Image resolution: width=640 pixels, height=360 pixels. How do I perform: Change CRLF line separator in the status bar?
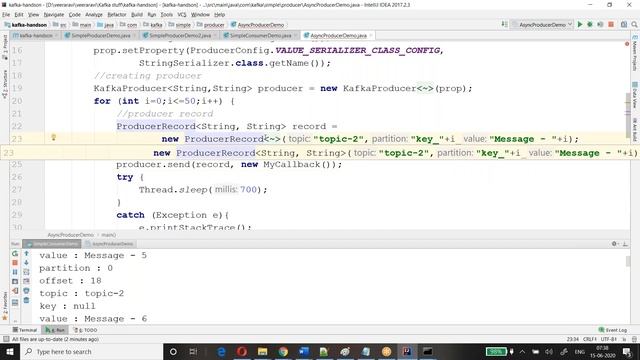589,339
